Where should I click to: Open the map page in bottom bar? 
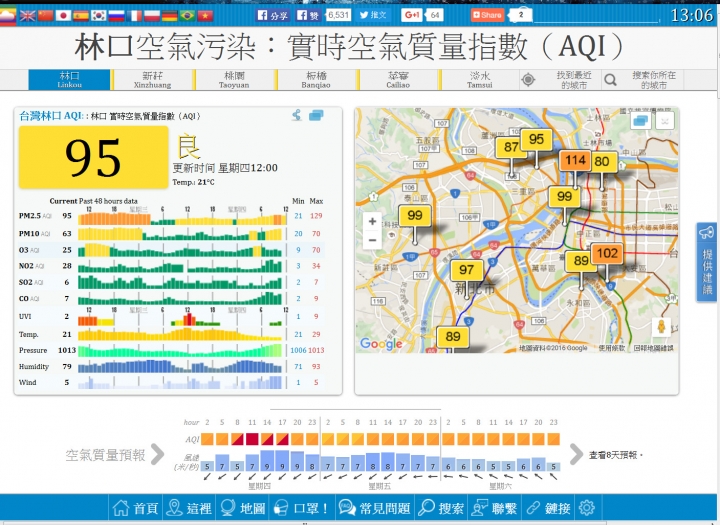click(242, 508)
